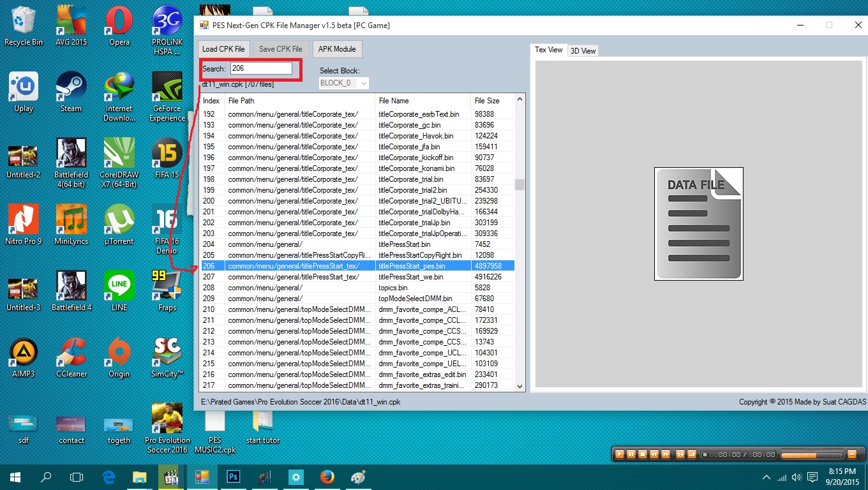The image size is (868, 490).
Task: Select the Battlefield 4(64 bit) desktop shortcut
Action: click(71, 163)
